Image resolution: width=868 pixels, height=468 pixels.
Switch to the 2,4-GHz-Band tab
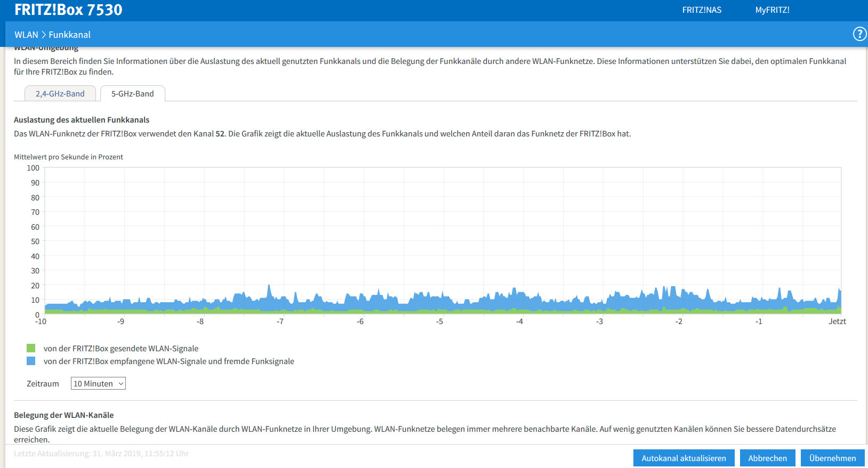pos(60,93)
